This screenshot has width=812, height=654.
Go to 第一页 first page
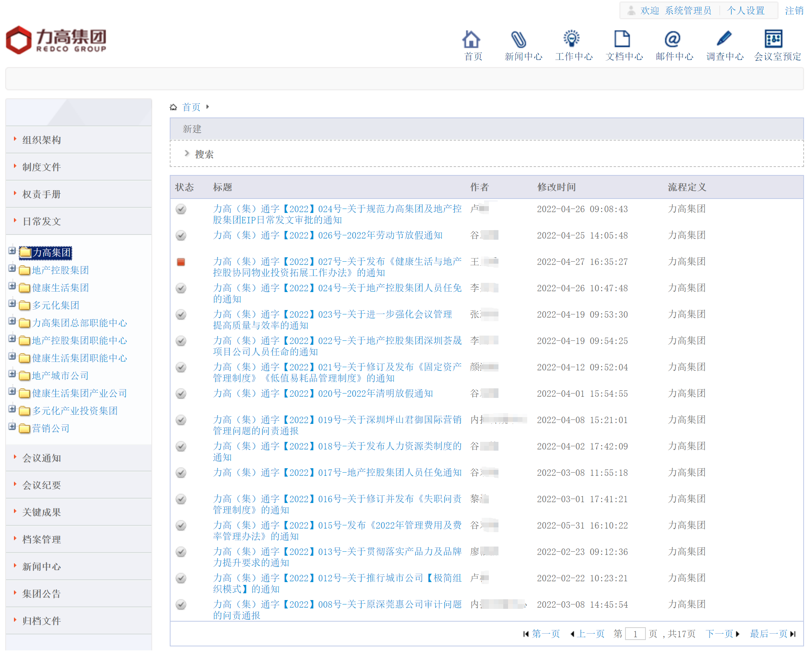pos(542,634)
